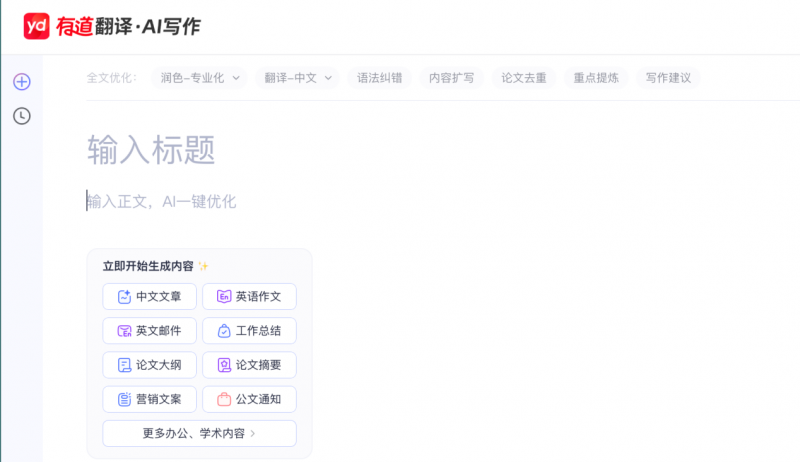Open 更多办公、学术内容 list
This screenshot has height=462, width=800.
[199, 433]
